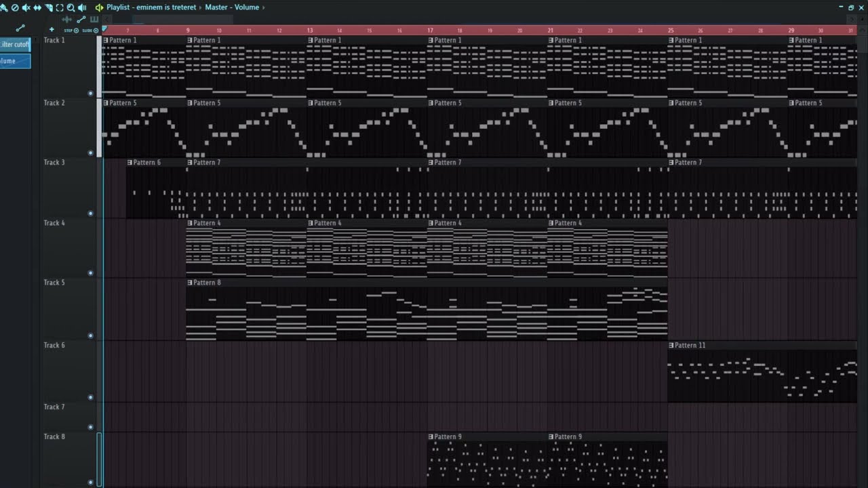
Task: Select the Pattern 8 clip on Track 5
Action: click(x=427, y=310)
